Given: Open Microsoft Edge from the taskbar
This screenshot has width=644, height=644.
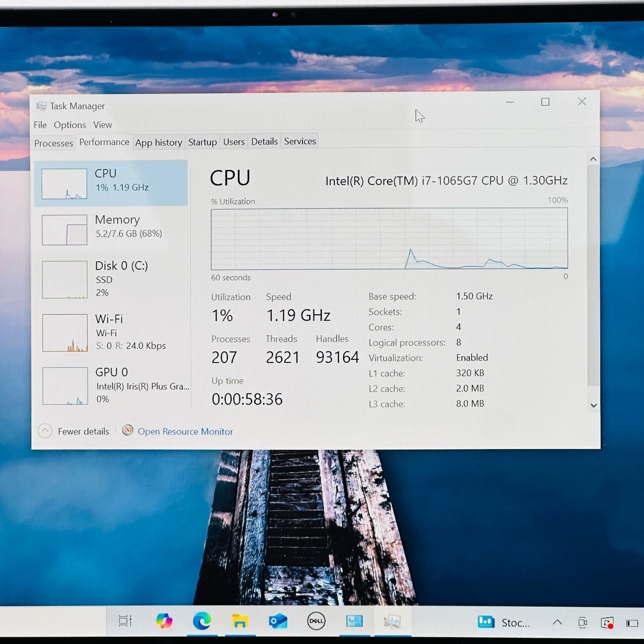Looking at the screenshot, I should pos(202,621).
